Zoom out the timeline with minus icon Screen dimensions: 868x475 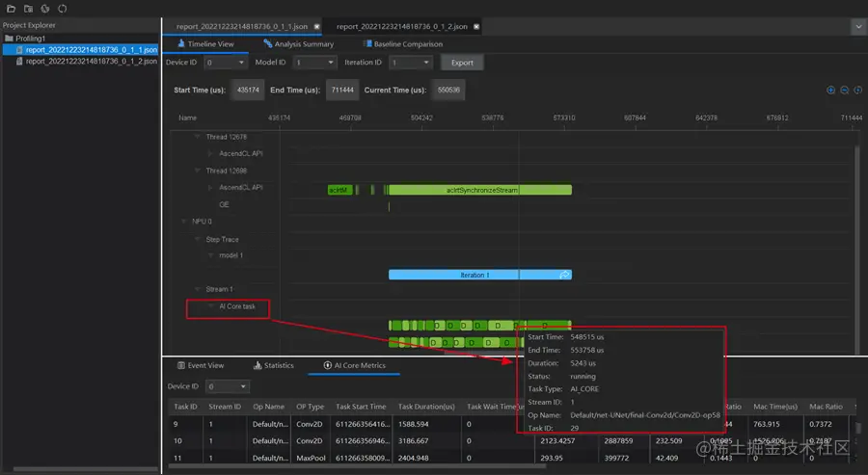[x=844, y=91]
